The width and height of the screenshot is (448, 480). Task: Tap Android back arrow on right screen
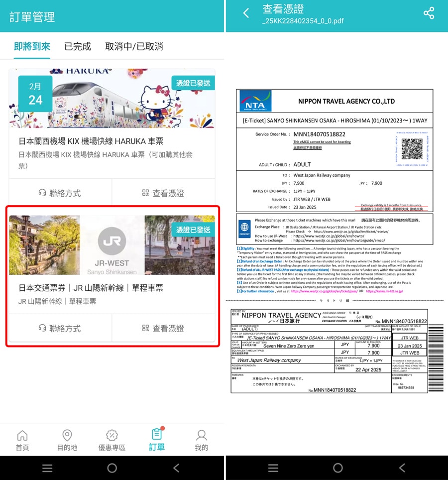click(402, 468)
